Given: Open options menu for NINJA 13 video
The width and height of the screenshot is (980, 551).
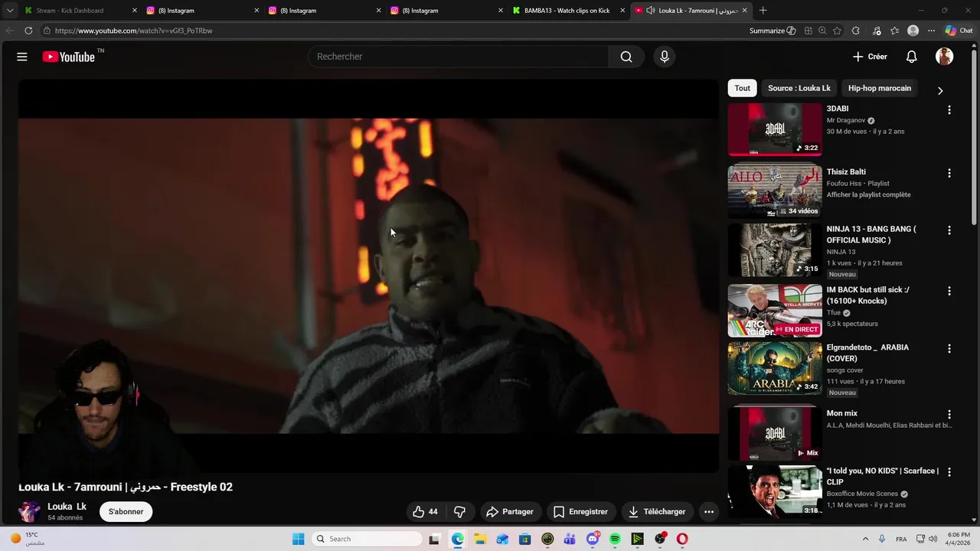Looking at the screenshot, I should point(949,230).
